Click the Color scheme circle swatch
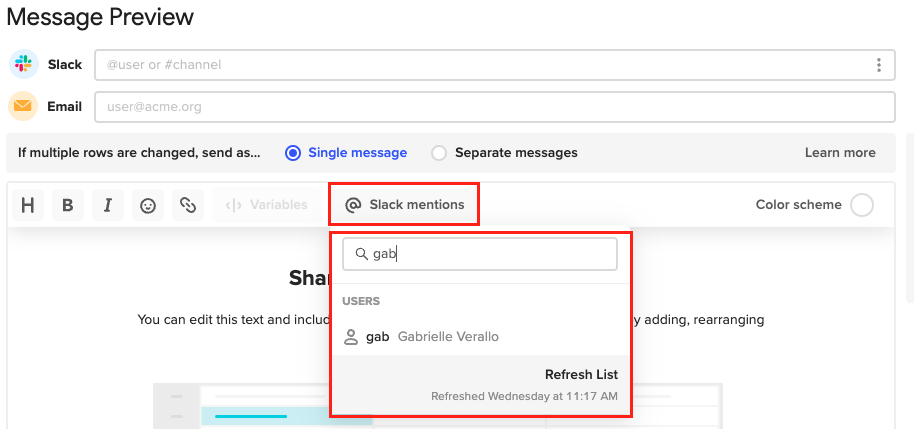 tap(862, 205)
